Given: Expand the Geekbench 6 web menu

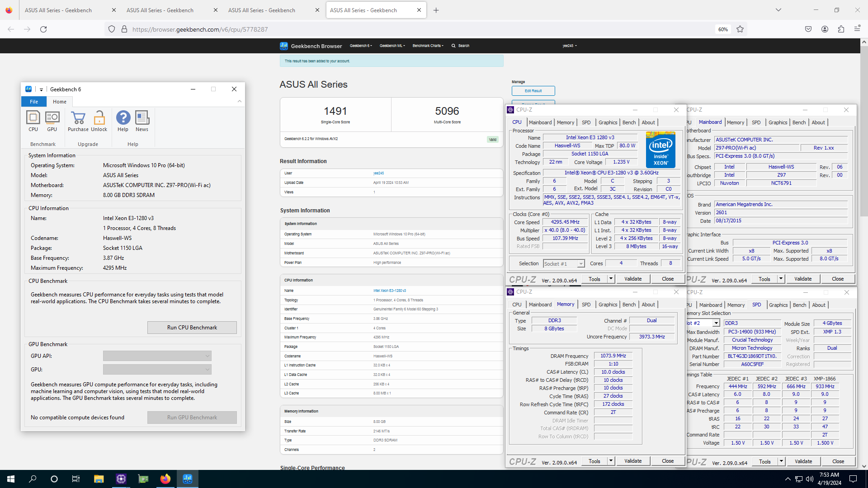Looking at the screenshot, I should [x=361, y=46].
